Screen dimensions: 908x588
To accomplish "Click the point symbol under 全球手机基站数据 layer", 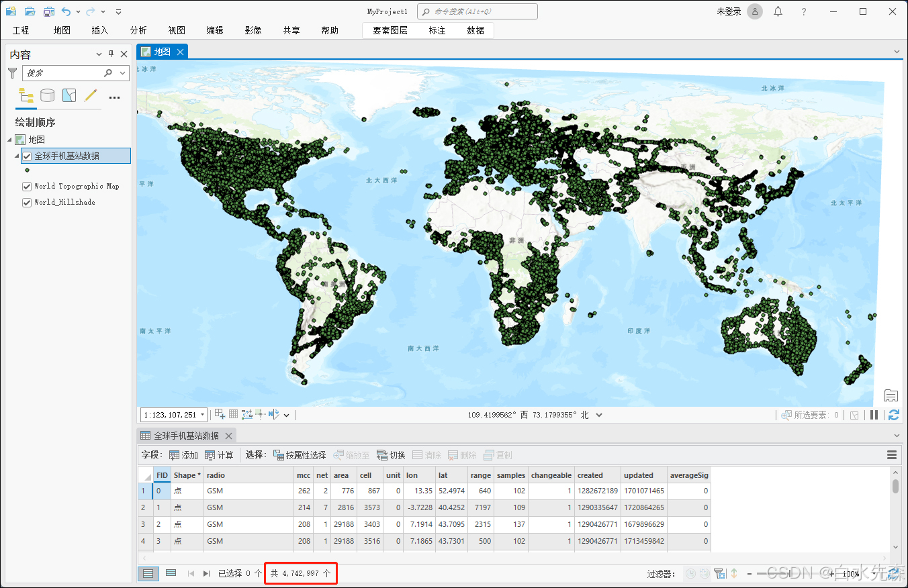I will pyautogui.click(x=27, y=170).
